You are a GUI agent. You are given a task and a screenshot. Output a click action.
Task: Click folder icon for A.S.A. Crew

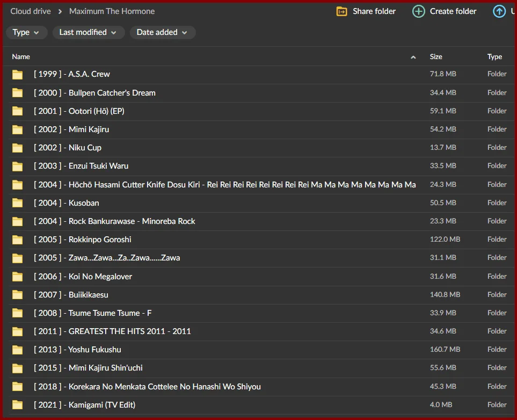click(x=18, y=75)
